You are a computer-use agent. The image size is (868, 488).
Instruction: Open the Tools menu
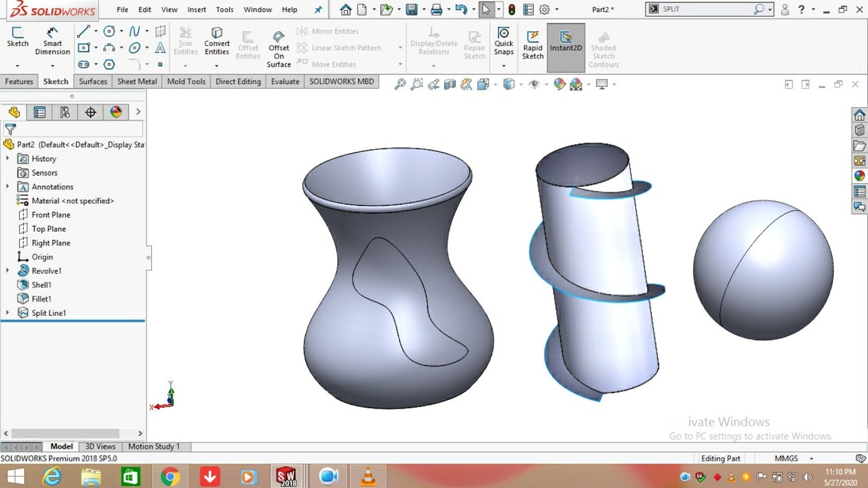pos(224,9)
